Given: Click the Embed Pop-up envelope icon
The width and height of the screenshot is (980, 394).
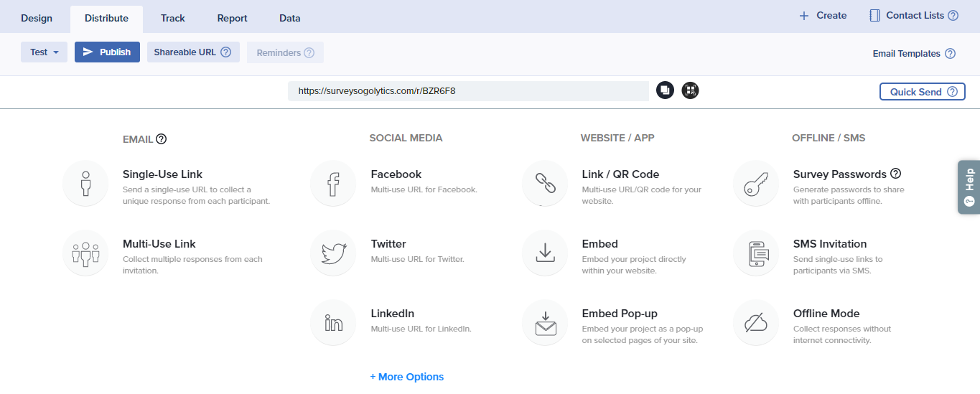Looking at the screenshot, I should click(x=545, y=323).
